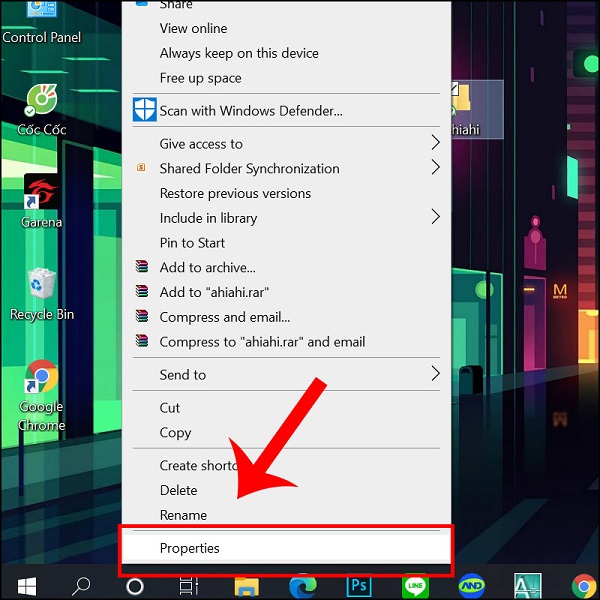Open taskbar search magnifier
This screenshot has height=600, width=600.
81,585
